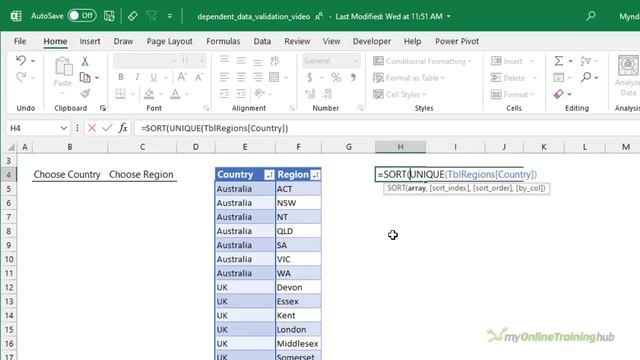Open Number group dialog launcher
Viewport: 640px width, 360px height.
(360, 108)
